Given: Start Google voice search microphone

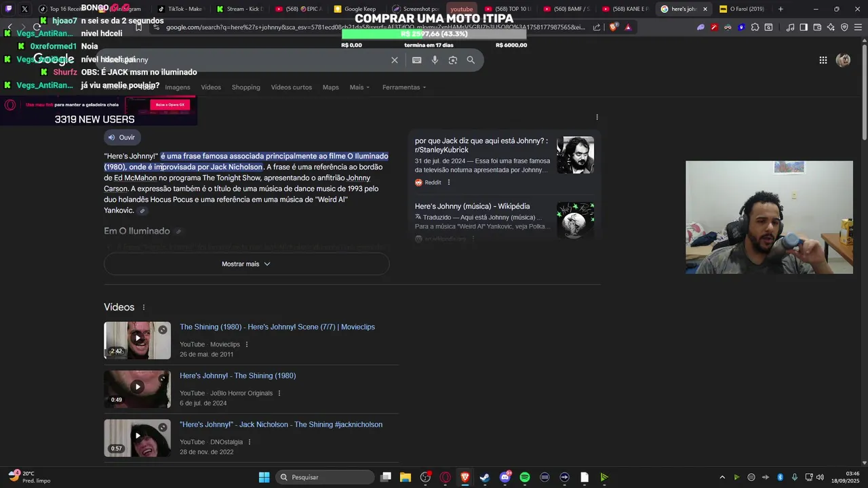Looking at the screenshot, I should coord(435,60).
